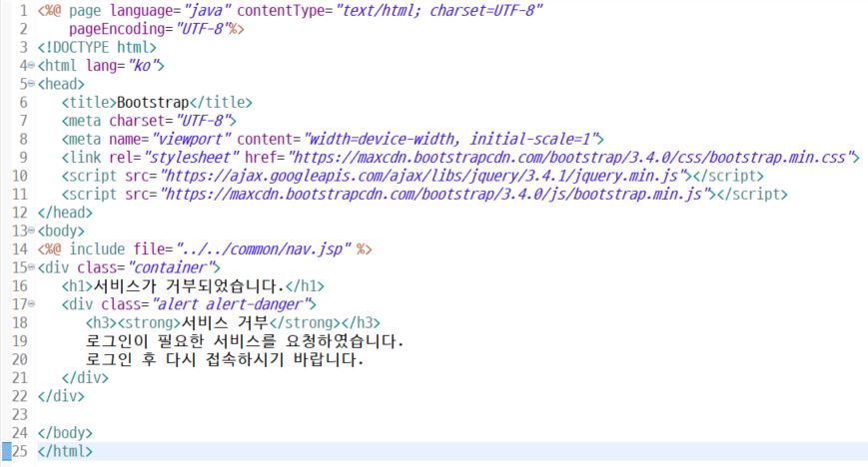Click the closing div tag on line 21
Screen dimensions: 868x467
[85, 377]
